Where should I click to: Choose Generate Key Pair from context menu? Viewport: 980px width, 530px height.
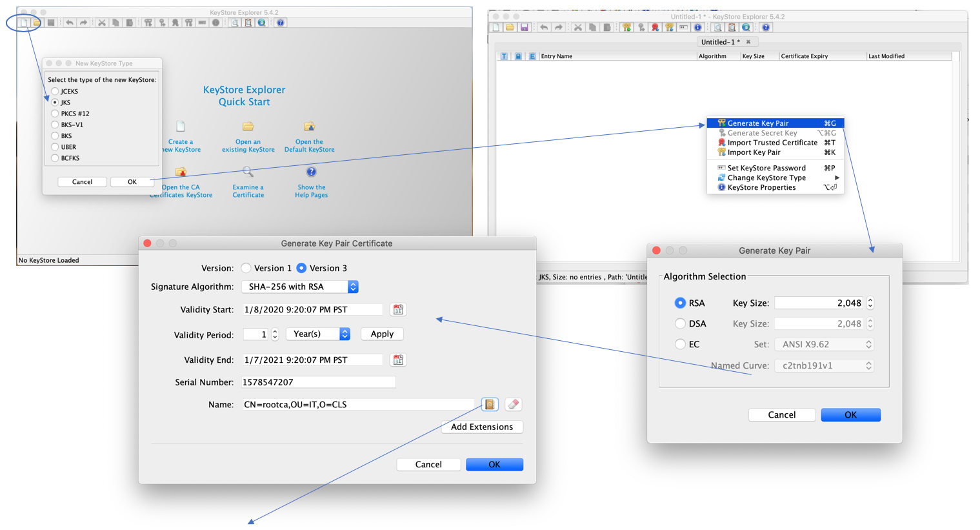pos(775,123)
